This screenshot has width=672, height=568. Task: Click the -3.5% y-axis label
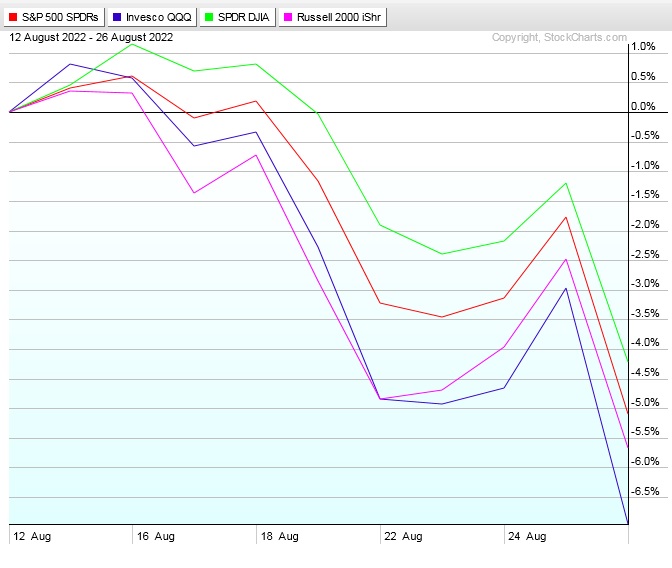645,313
